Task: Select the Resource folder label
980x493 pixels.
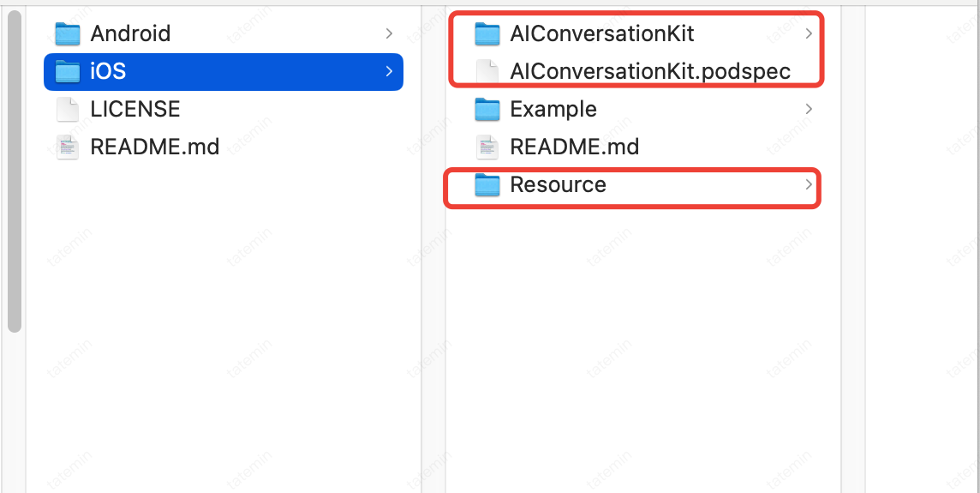Action: coord(558,184)
